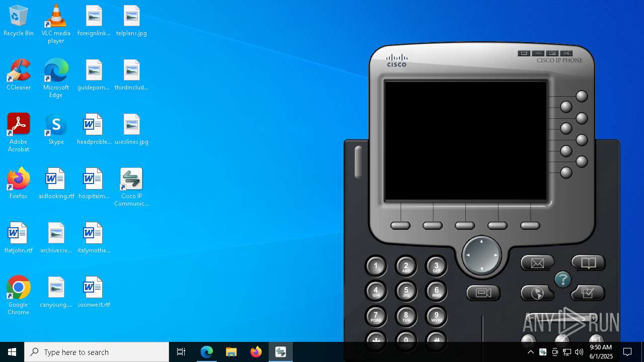Select the canyoung image file on desktop
Viewport: 644px width, 362px height.
[56, 293]
